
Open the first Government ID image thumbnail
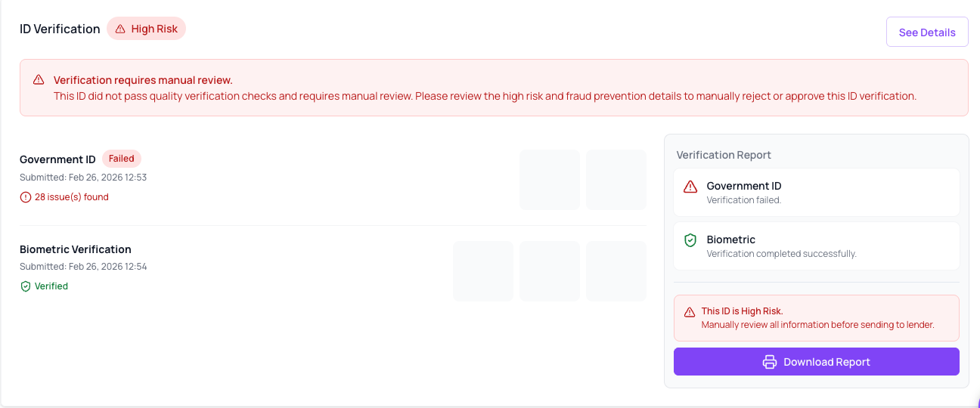click(x=550, y=180)
